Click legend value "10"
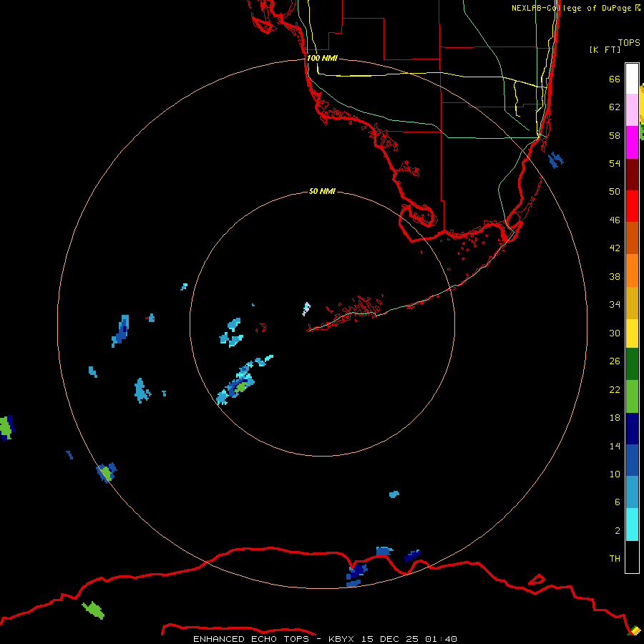This screenshot has height=644, width=644. pos(615,474)
